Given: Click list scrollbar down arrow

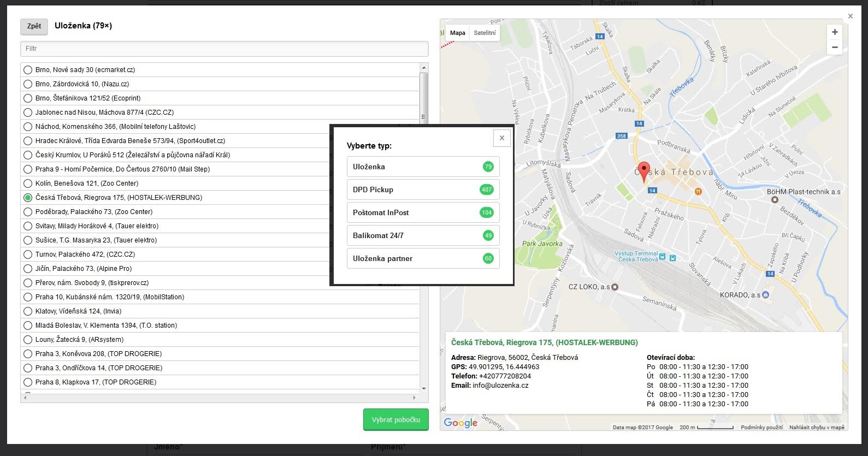Looking at the screenshot, I should coord(423,389).
